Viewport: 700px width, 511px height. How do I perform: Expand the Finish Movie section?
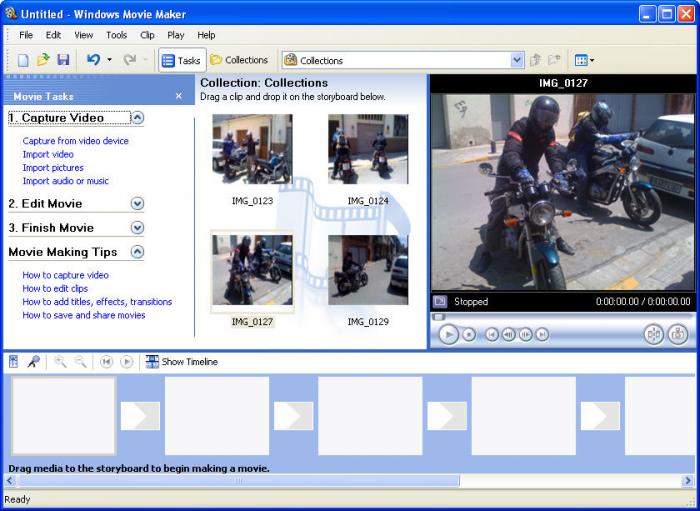pos(137,228)
